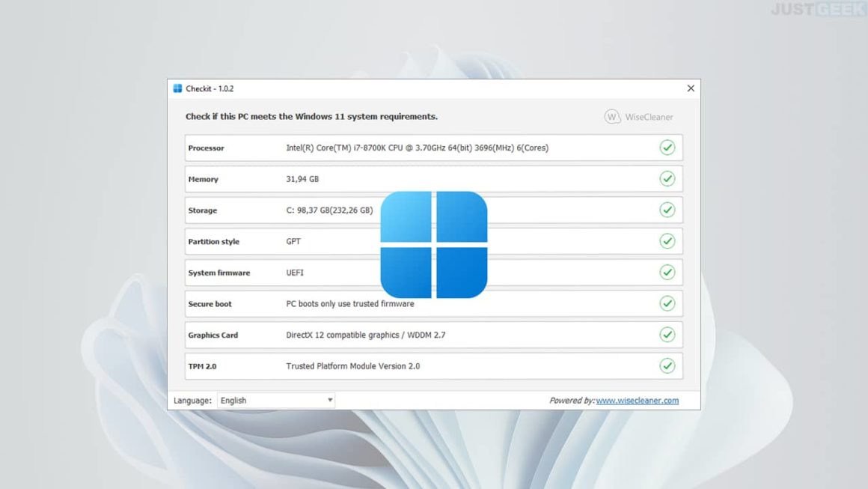Click the Memory label
Viewport: 868px width, 489px height.
point(204,180)
